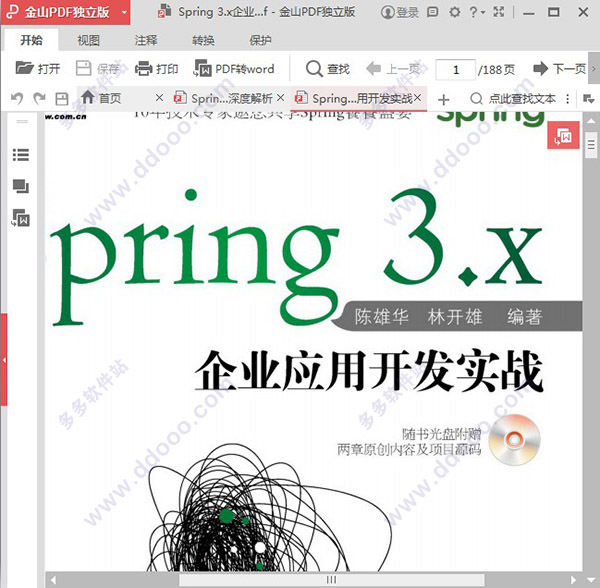This screenshot has width=600, height=588.
Task: Open the outline bookmarks sidebar icon
Action: (21, 155)
